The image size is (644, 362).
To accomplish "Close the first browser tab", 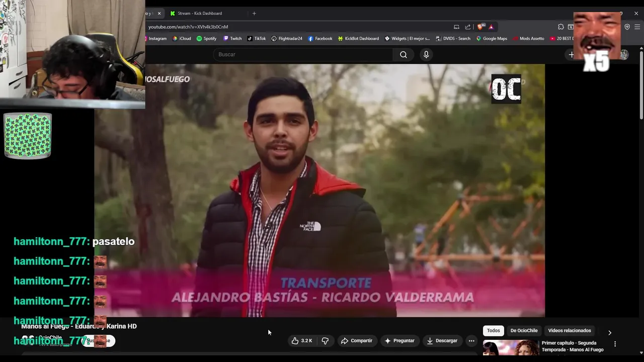I will pyautogui.click(x=159, y=14).
